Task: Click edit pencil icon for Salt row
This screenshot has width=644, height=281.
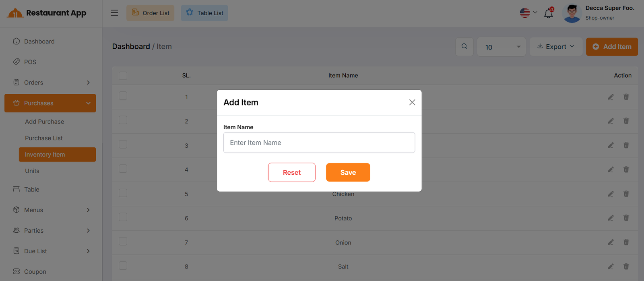Action: click(611, 267)
